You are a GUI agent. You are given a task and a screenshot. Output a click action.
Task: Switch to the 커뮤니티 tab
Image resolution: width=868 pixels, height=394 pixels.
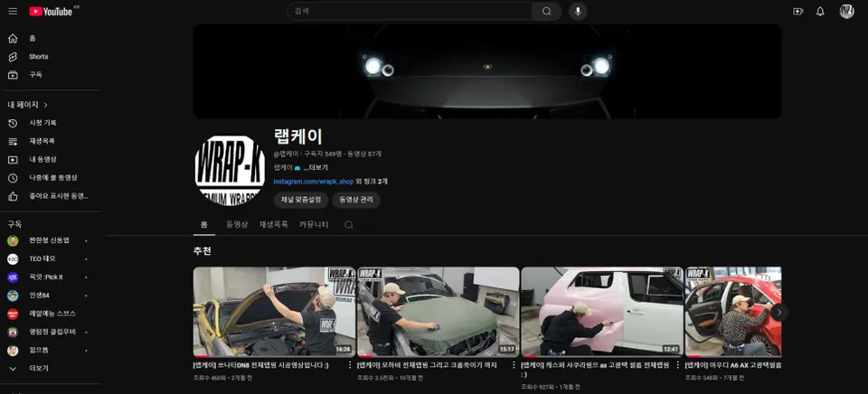coord(314,225)
